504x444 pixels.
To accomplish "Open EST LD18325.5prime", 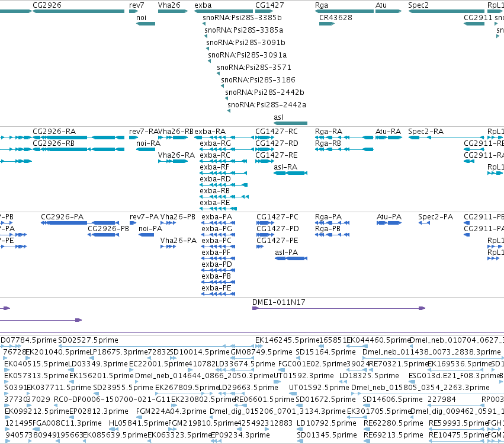I will (x=343, y=382).
